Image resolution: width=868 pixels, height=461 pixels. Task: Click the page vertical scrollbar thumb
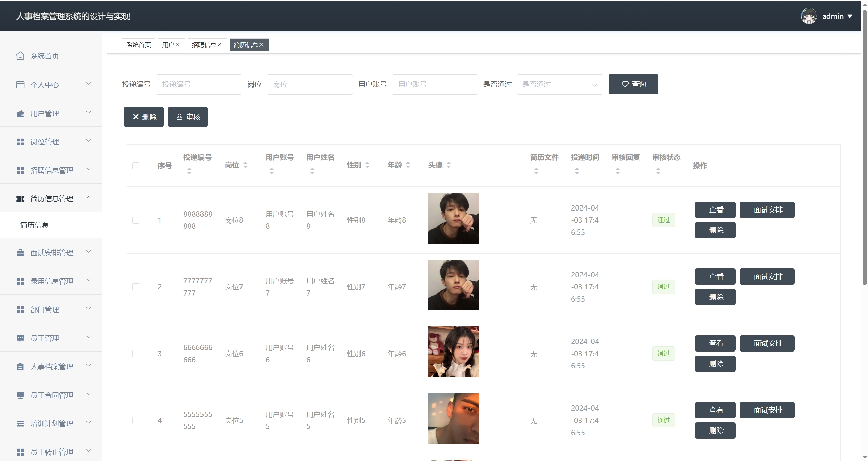865,147
